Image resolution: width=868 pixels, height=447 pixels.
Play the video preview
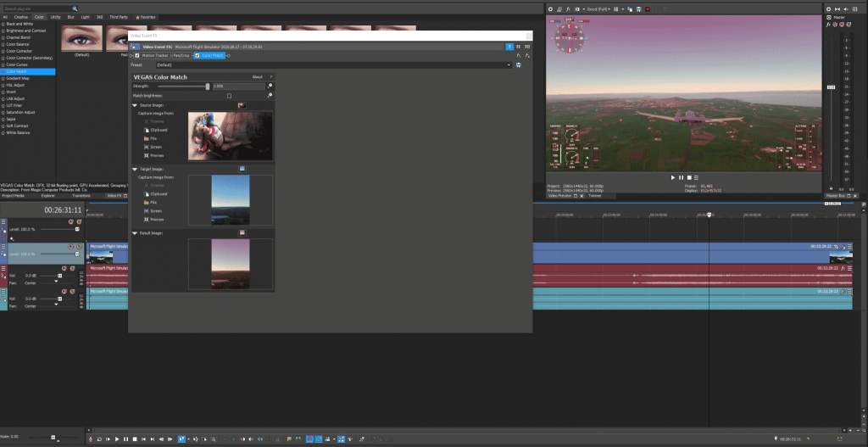(x=672, y=177)
